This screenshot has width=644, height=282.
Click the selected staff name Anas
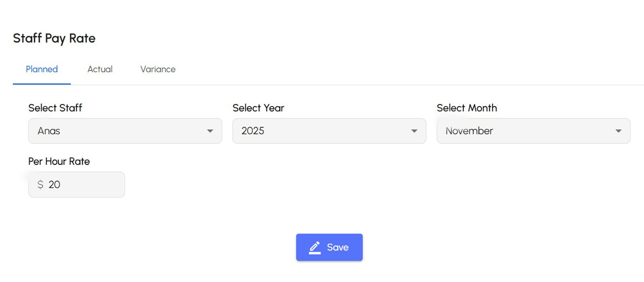49,131
